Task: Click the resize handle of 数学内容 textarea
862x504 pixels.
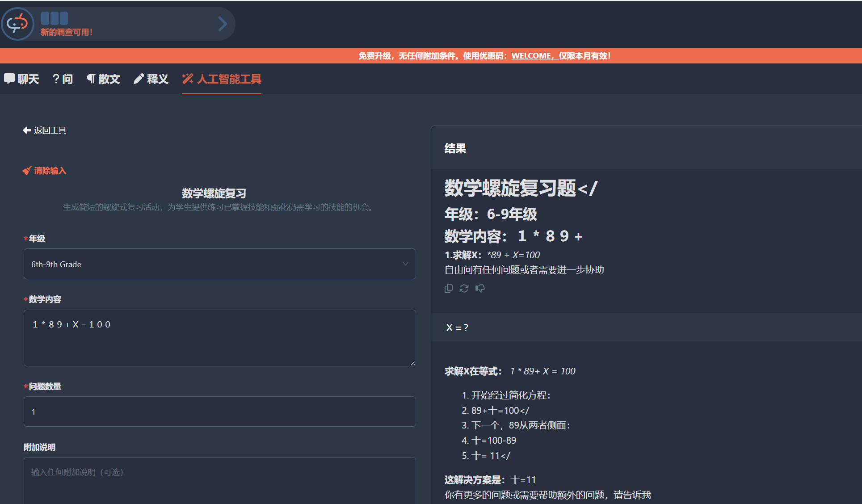Action: (412, 363)
